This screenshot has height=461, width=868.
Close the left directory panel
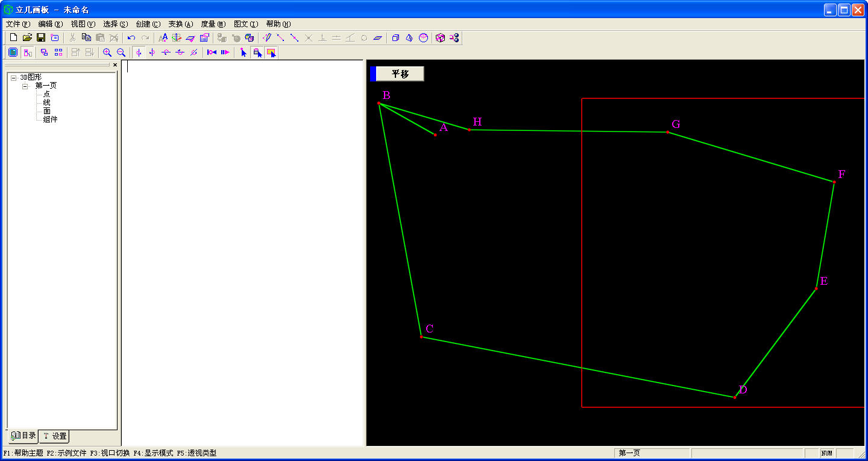[115, 65]
